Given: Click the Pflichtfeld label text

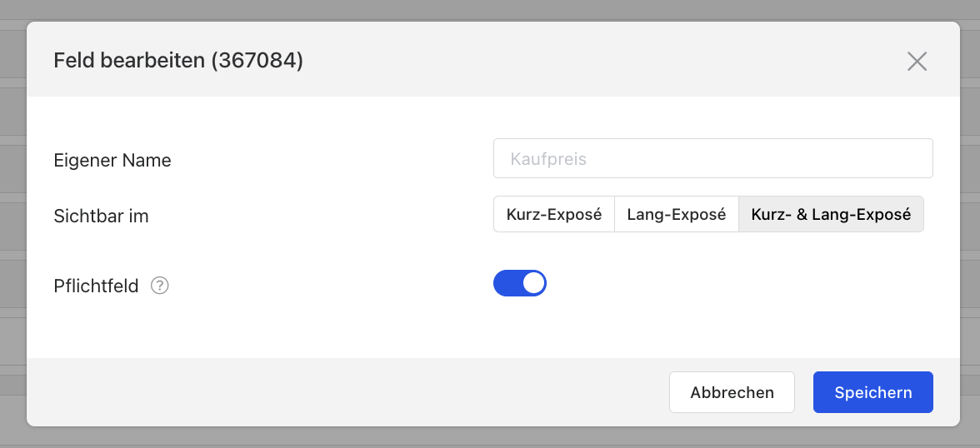Looking at the screenshot, I should click(97, 286).
